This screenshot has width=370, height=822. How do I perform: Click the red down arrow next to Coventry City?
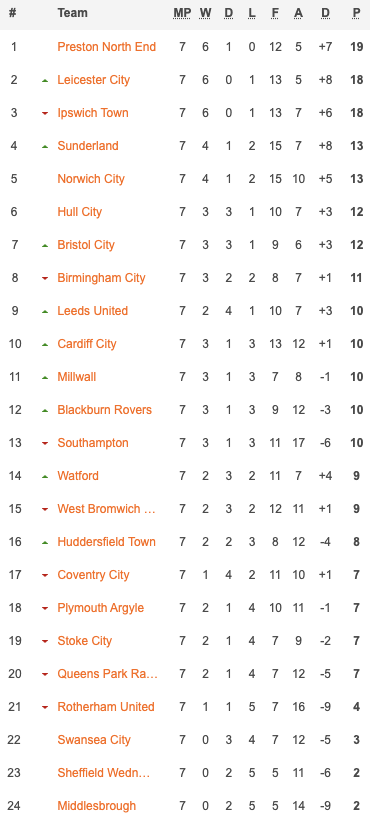pyautogui.click(x=45, y=576)
